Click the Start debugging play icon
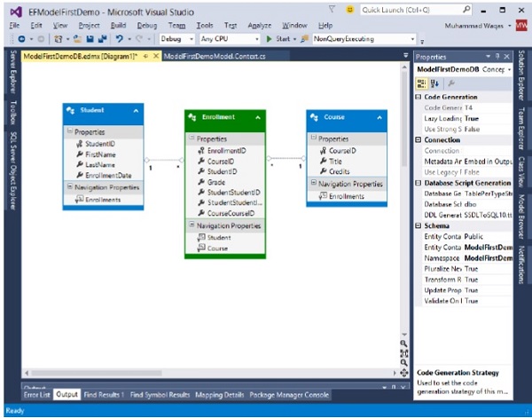This screenshot has height=418, width=532. coord(270,39)
